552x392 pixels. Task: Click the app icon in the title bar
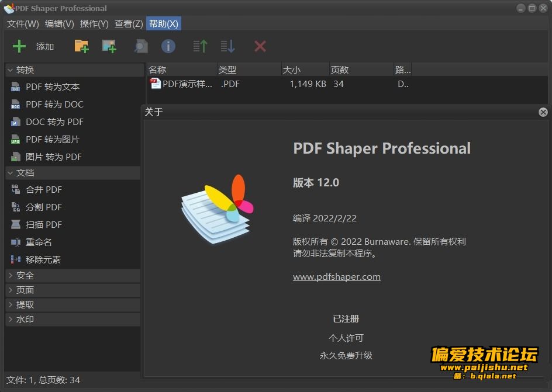pos(9,8)
